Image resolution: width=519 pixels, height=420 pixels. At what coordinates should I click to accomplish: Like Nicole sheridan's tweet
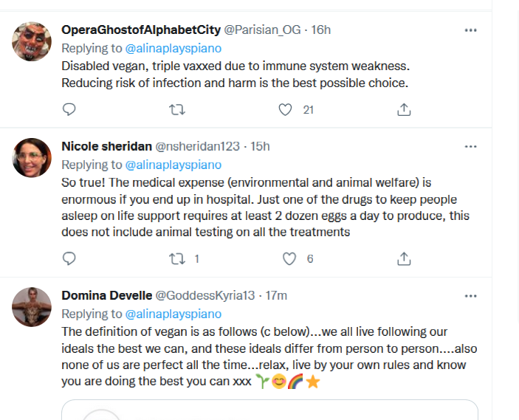tap(289, 258)
